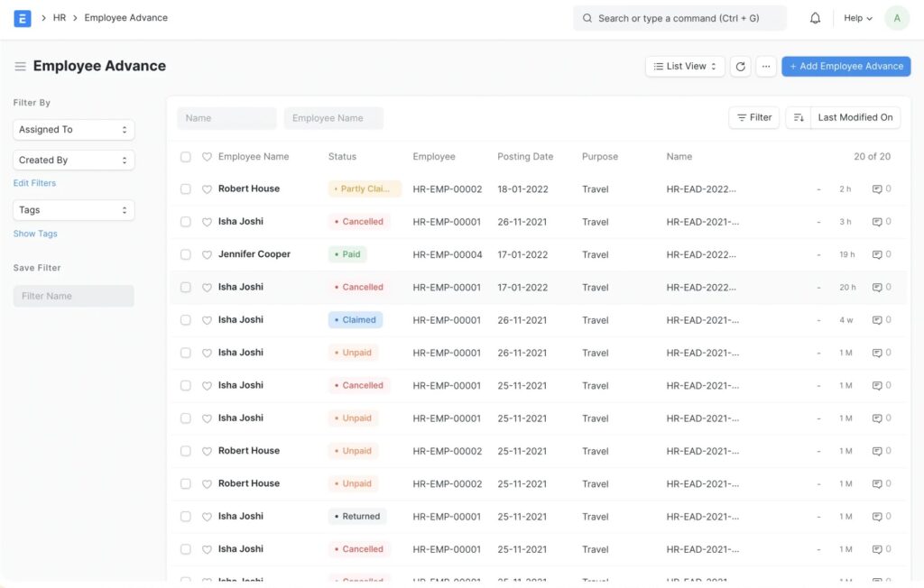Select checkbox for Claimed Isha Joshi row

(x=186, y=320)
